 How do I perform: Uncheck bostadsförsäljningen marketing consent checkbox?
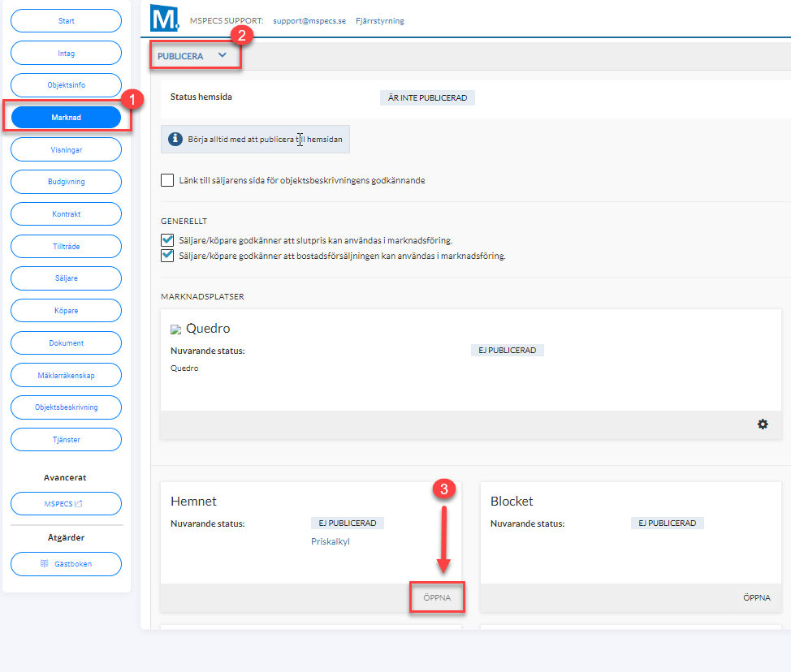tap(167, 256)
